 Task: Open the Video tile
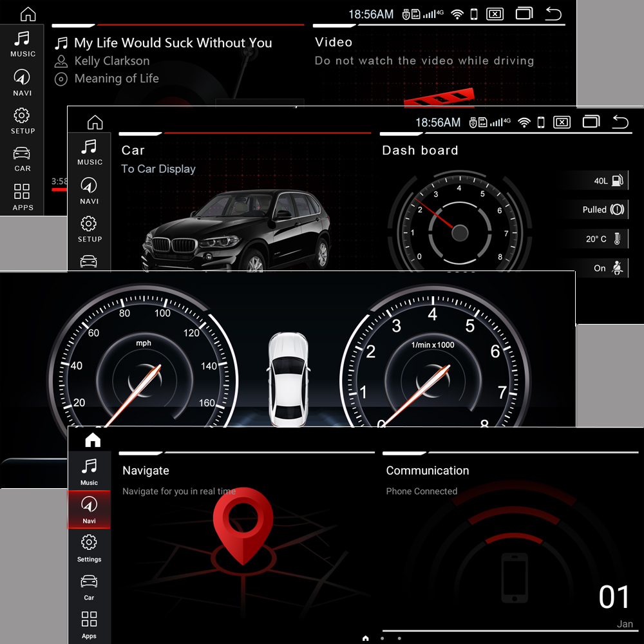tap(334, 43)
